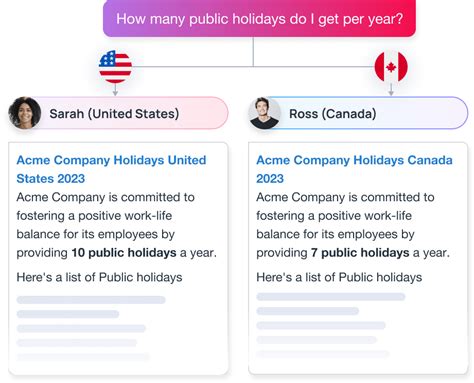The image size is (474, 383).
Task: Click first placeholder line in Canada card
Action: [x=331, y=297]
